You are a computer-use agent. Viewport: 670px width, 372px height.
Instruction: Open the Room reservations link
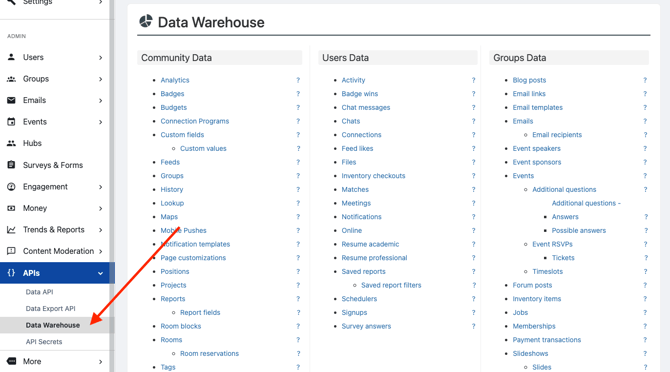pos(209,353)
